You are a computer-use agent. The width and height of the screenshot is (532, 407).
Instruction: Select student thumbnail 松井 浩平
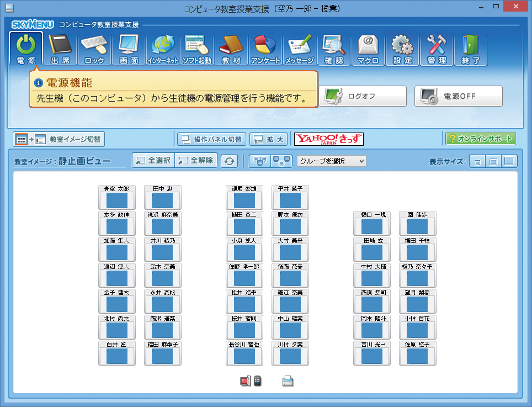click(x=244, y=301)
